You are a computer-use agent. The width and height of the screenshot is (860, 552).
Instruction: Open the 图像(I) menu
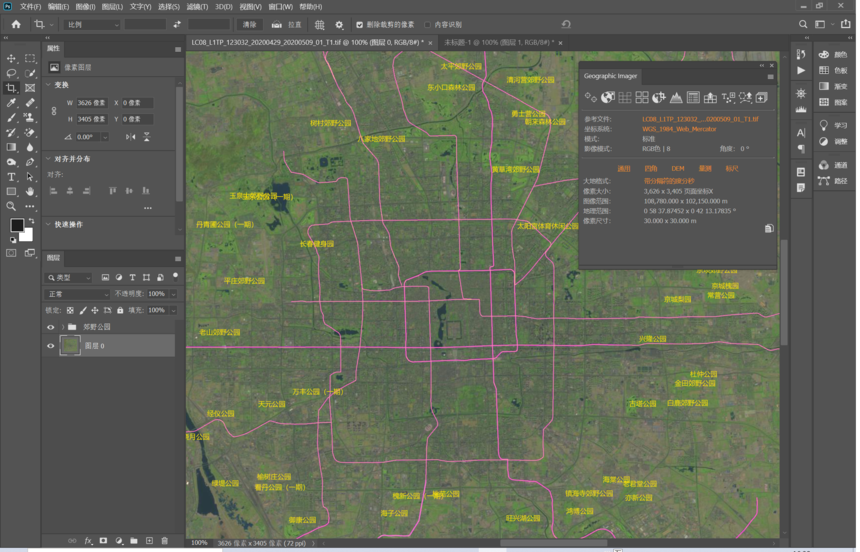pyautogui.click(x=85, y=7)
